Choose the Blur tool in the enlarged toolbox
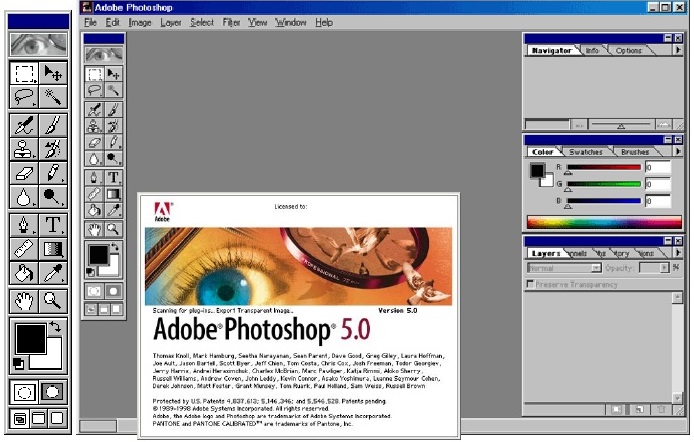This screenshot has width=694, height=442. 24,197
